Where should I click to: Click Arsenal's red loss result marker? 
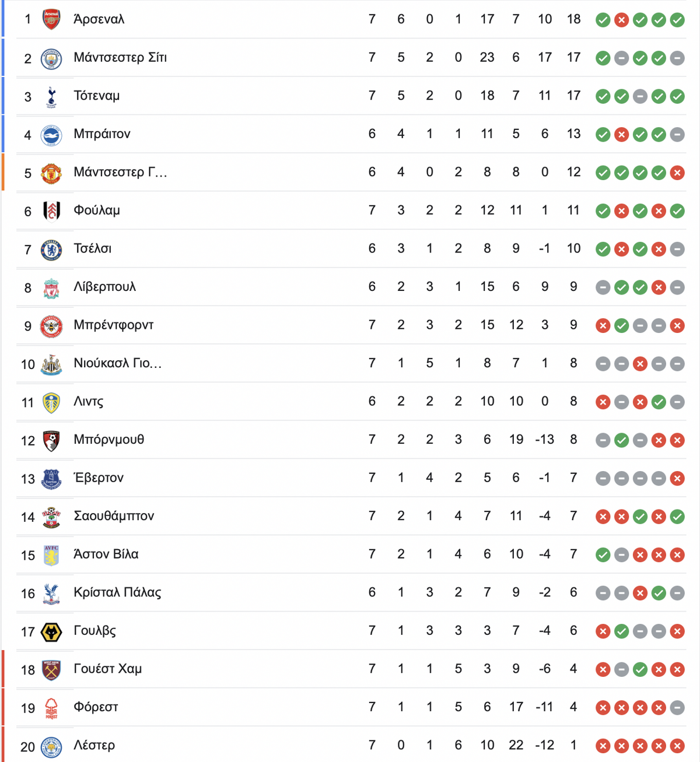[622, 20]
